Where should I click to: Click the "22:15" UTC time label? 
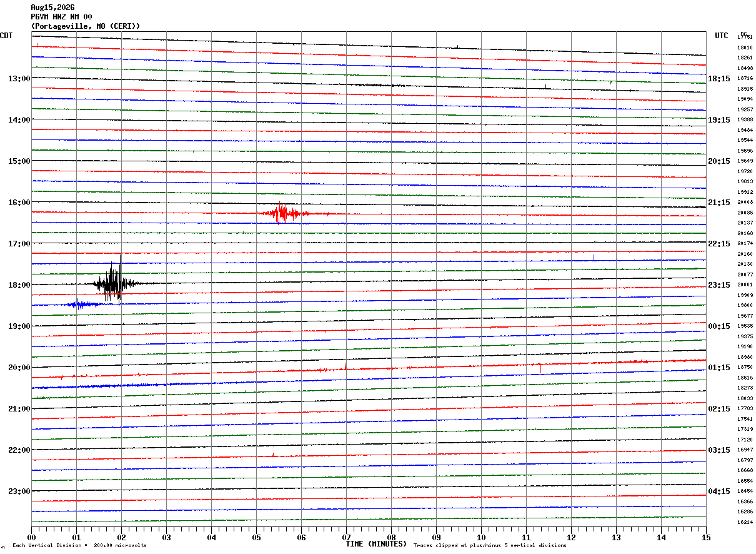(719, 244)
